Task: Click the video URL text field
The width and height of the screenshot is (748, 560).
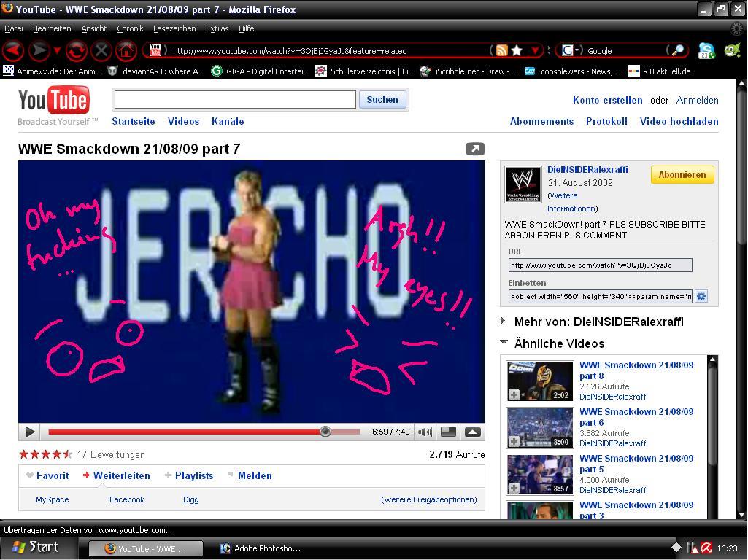Action: 600,265
